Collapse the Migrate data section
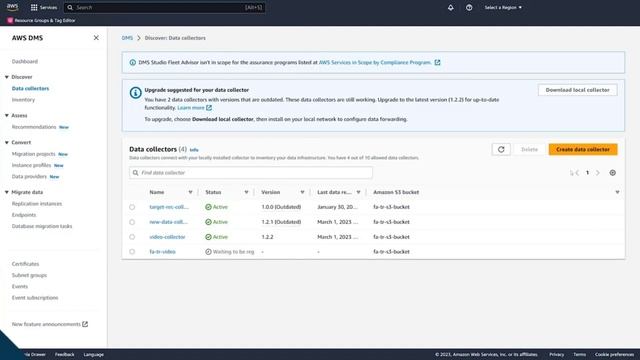This screenshot has width=640, height=360. tap(7, 192)
